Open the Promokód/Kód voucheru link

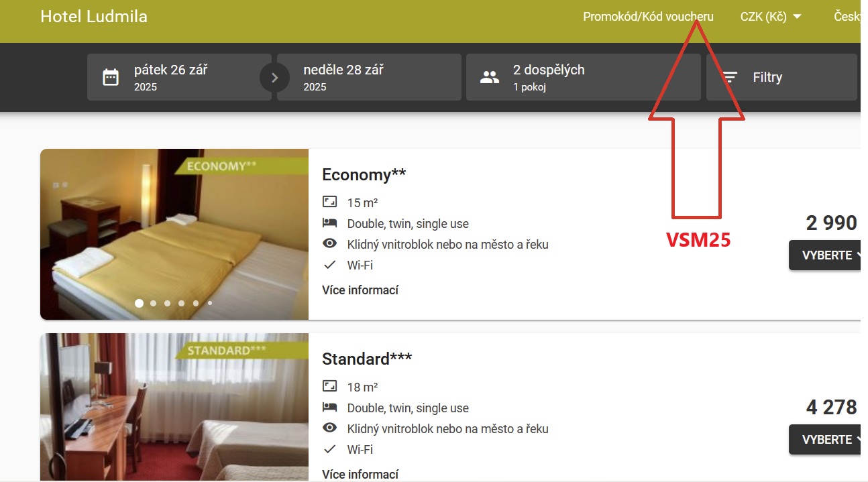point(648,17)
